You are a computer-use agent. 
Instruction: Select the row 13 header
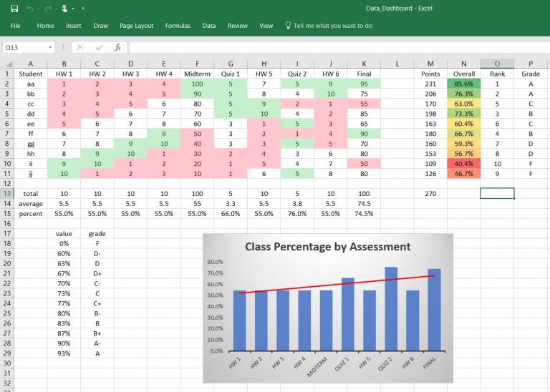coord(8,193)
